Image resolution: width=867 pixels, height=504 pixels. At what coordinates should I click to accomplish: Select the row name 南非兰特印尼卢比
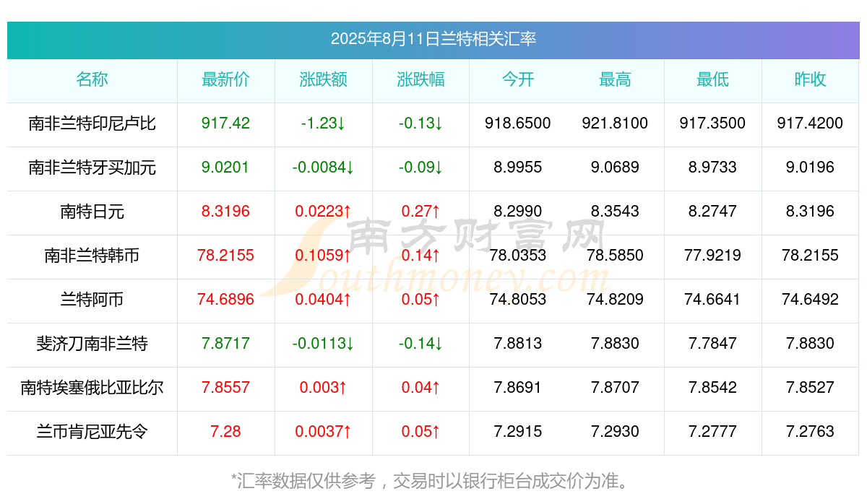[x=92, y=123]
